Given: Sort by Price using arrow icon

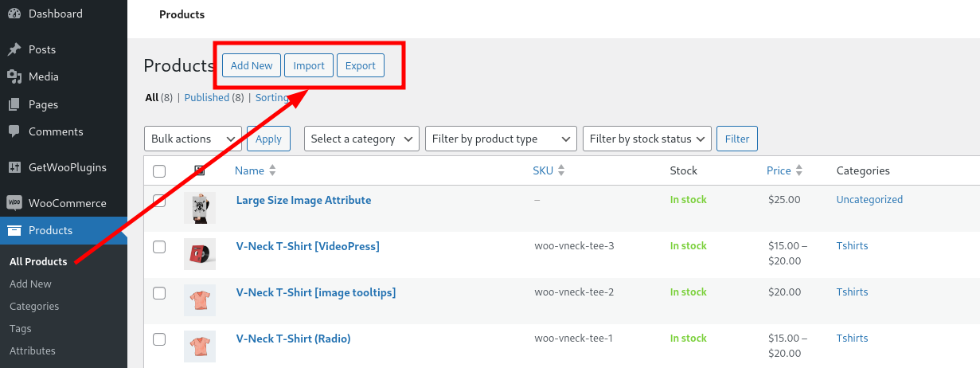Looking at the screenshot, I should [x=799, y=170].
